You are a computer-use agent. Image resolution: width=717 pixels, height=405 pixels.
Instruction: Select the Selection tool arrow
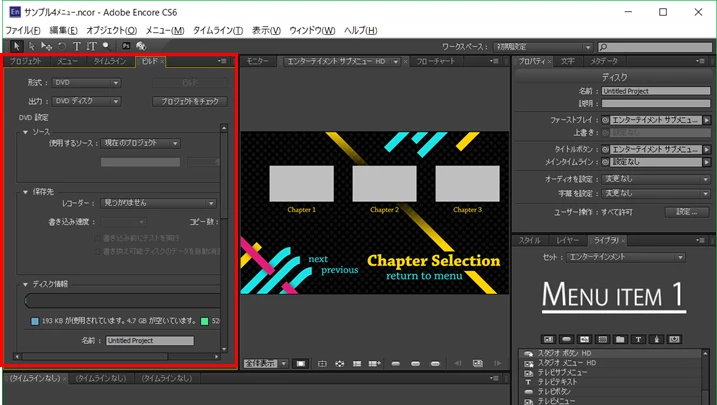click(x=16, y=46)
